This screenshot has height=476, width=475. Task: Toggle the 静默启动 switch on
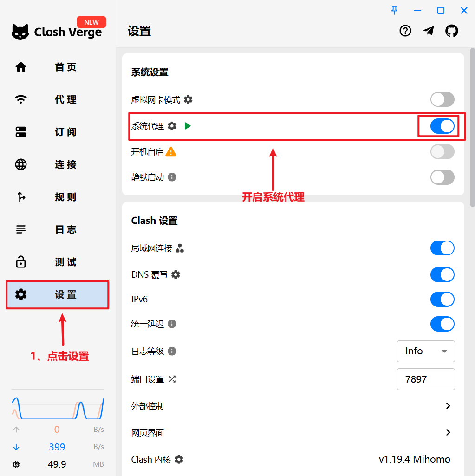tap(442, 177)
